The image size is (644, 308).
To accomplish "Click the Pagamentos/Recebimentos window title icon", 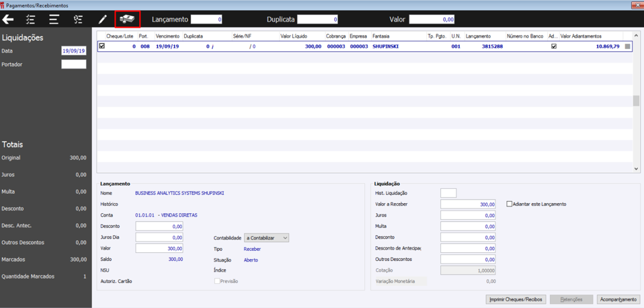I will 3,6.
